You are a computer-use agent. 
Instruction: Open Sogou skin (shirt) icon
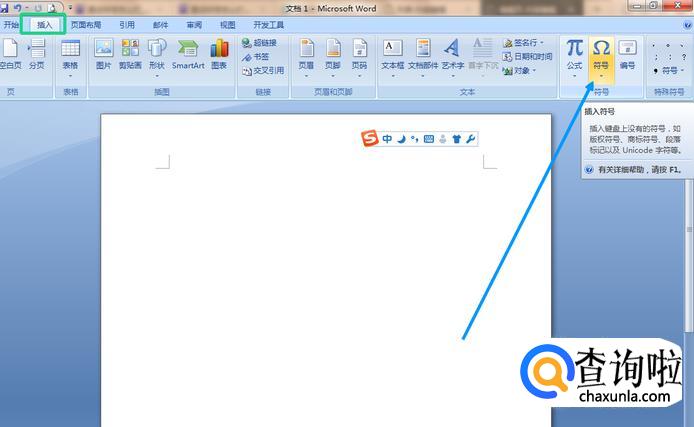pos(456,139)
